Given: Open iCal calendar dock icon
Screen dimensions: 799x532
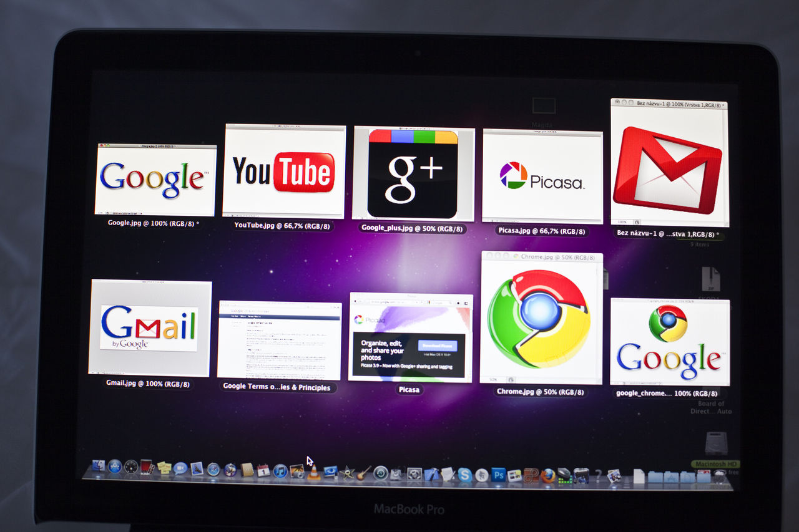Looking at the screenshot, I should pos(263,470).
